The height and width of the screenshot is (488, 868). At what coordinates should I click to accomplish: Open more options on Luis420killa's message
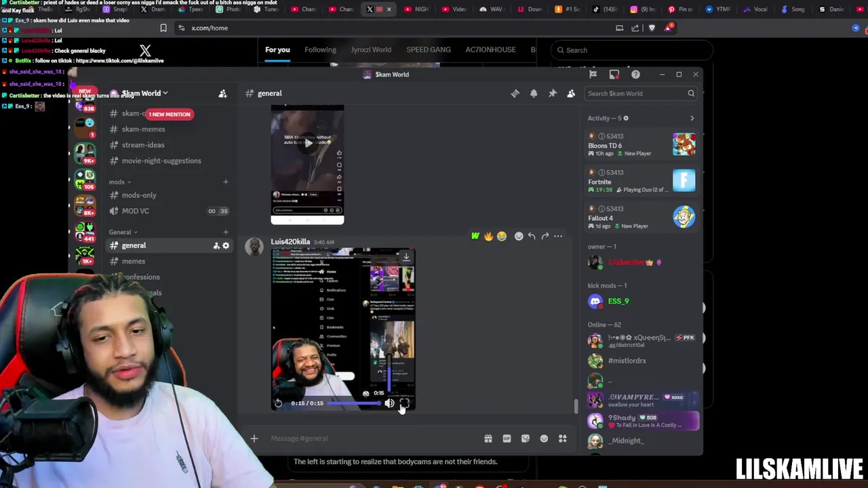tap(558, 236)
